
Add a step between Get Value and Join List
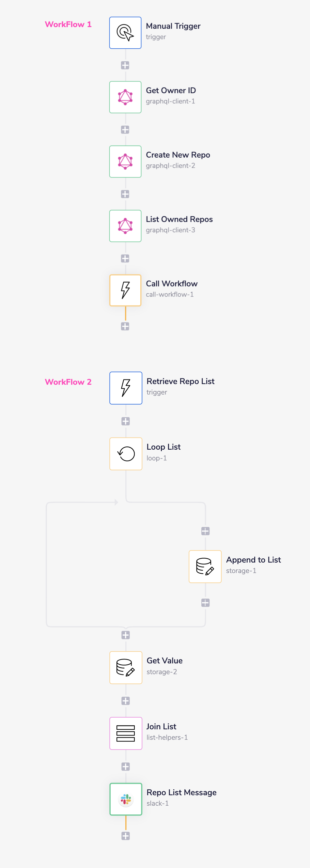(x=126, y=701)
